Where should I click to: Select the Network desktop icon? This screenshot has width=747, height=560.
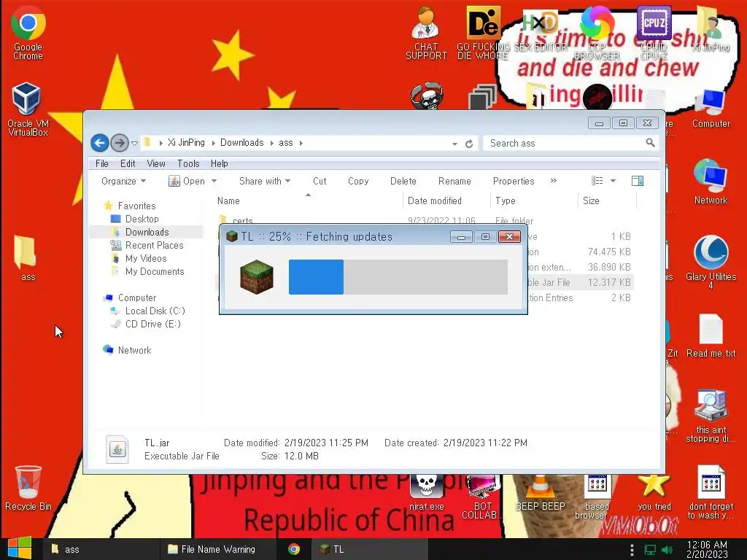tap(711, 182)
